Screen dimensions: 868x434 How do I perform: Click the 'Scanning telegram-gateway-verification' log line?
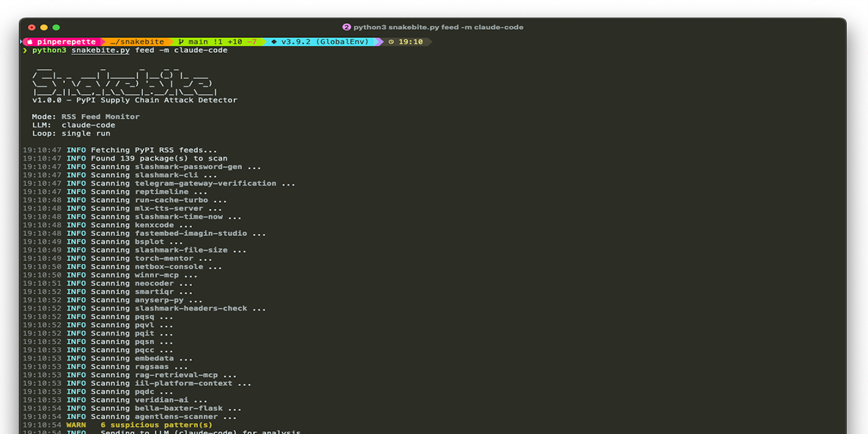(x=159, y=183)
